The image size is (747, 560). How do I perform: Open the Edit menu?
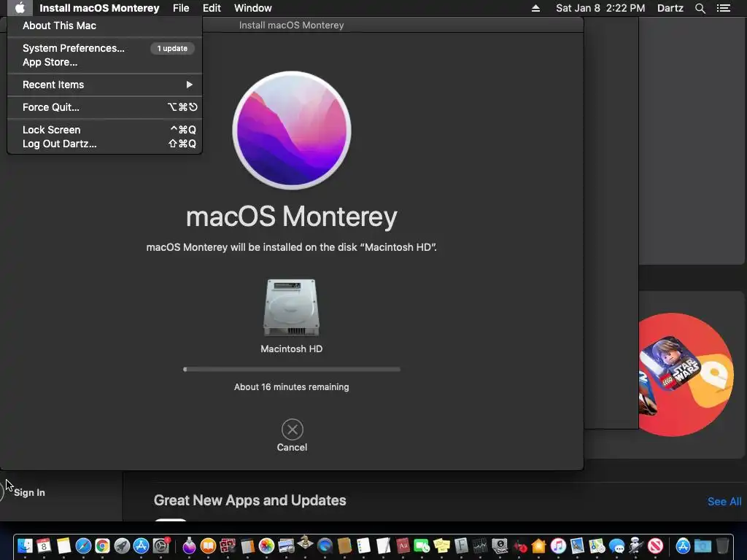click(x=212, y=8)
